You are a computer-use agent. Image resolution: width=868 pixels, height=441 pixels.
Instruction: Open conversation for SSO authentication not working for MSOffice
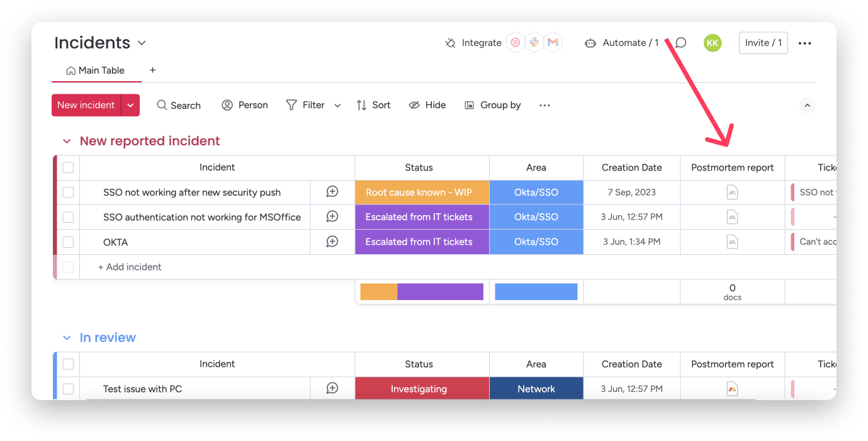(332, 216)
